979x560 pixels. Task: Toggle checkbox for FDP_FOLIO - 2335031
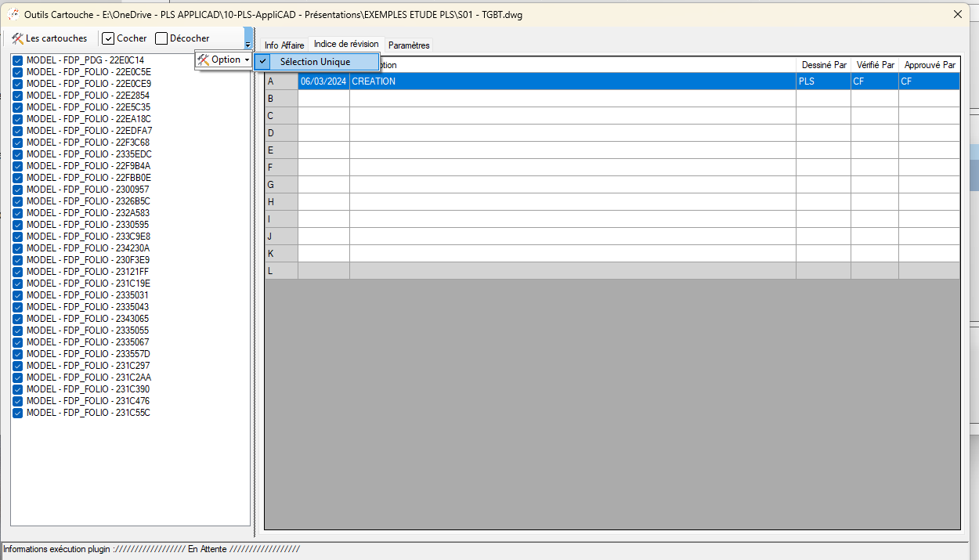17,295
